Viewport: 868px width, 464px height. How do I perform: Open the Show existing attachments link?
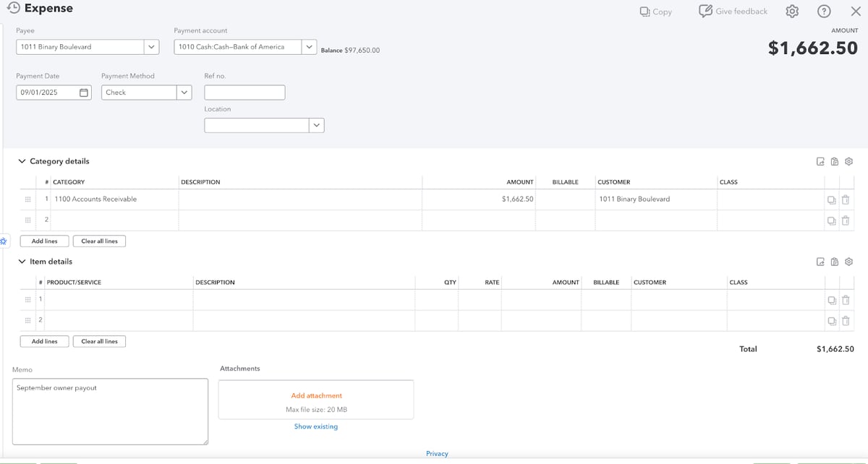click(x=315, y=426)
